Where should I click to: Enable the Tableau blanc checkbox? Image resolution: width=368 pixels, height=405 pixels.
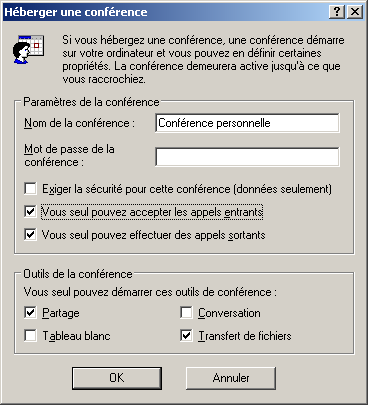click(30, 336)
